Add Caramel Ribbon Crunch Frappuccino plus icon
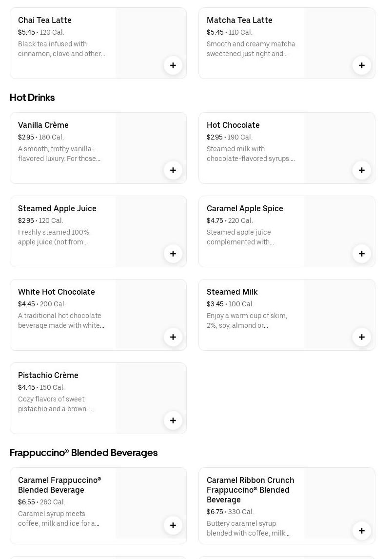This screenshot has height=559, width=392. [x=362, y=531]
